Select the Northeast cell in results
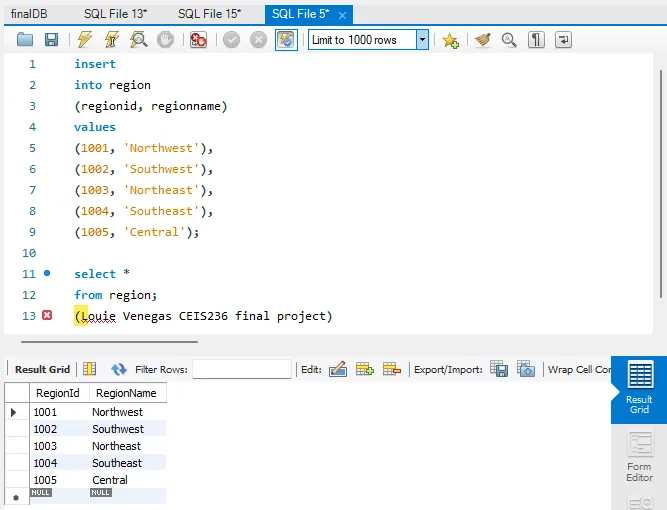Screen dimensions: 667x510 (x=128, y=446)
